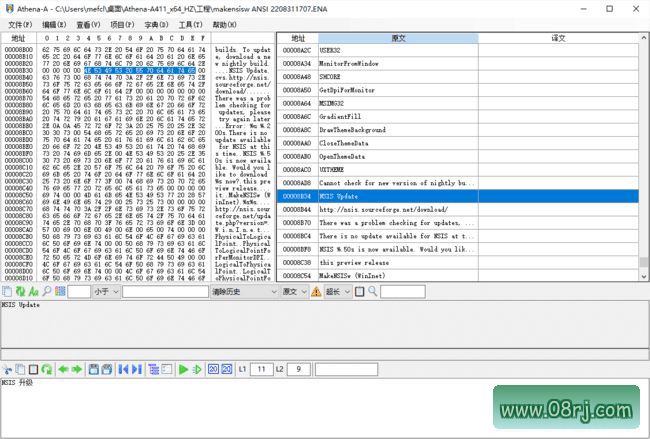Image resolution: width=650 pixels, height=439 pixels.
Task: Click the yellow warning triangle icon
Action: pos(316,291)
